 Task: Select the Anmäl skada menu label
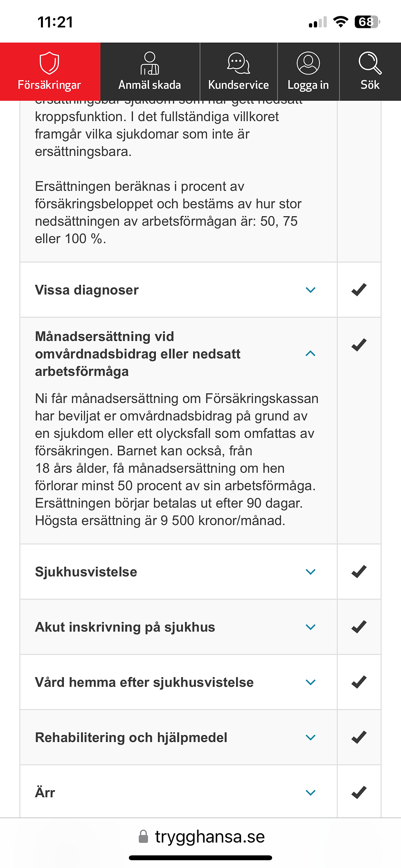coord(150,85)
